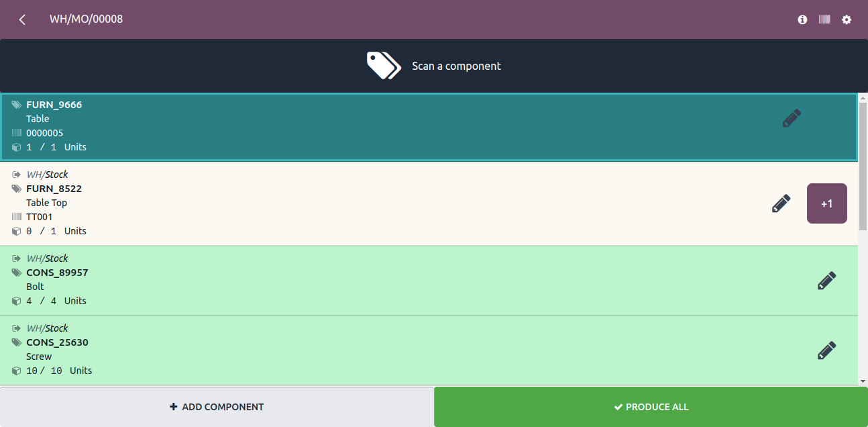Click the Screw description text
The image size is (868, 427).
[x=39, y=357]
